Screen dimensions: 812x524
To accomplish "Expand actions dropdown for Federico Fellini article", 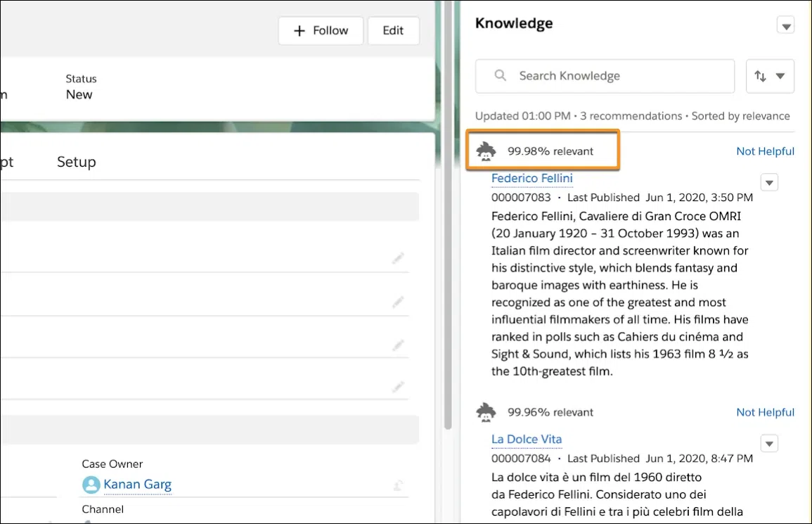I will [769, 182].
